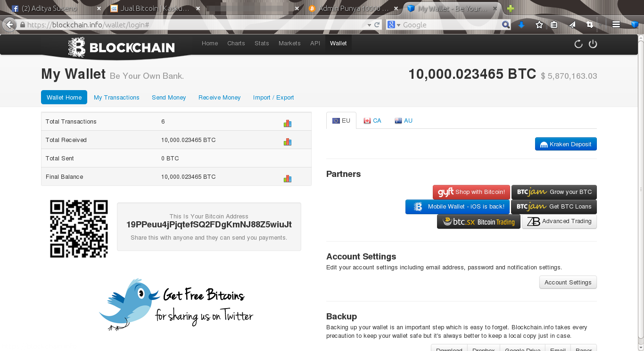This screenshot has height=351, width=644.
Task: Click the gyft Shop with Bitcoin button
Action: (471, 192)
